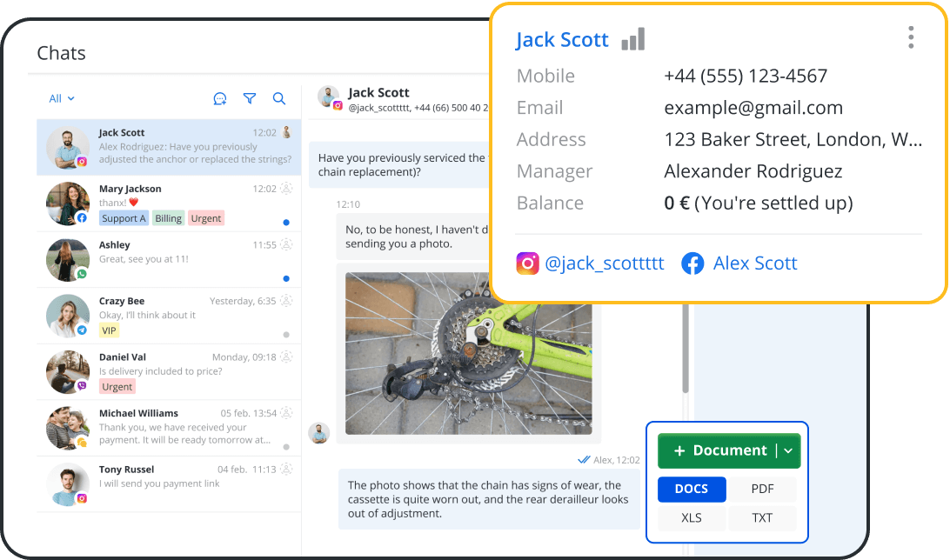Click the search icon above the chat list
950x560 pixels.
[278, 99]
